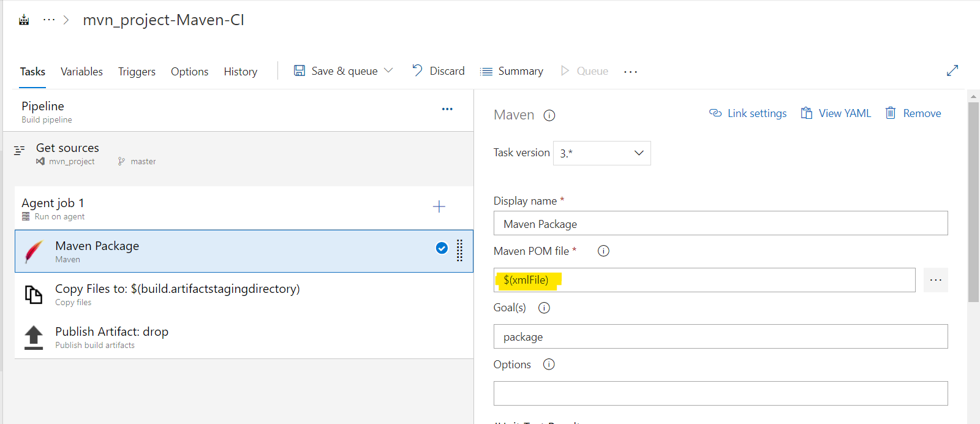Open the breadcrumb ellipsis menu
The height and width of the screenshot is (424, 980).
pyautogui.click(x=49, y=20)
